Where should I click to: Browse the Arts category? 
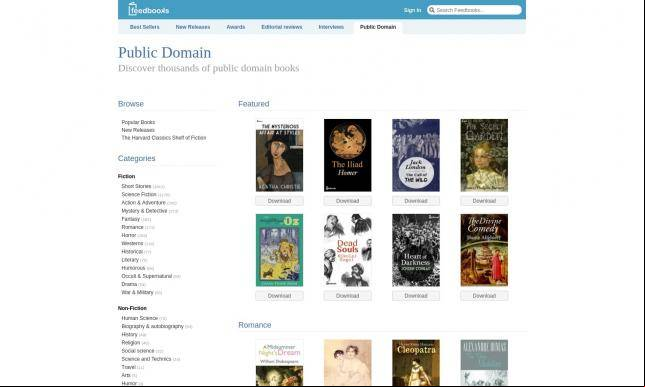pos(126,375)
